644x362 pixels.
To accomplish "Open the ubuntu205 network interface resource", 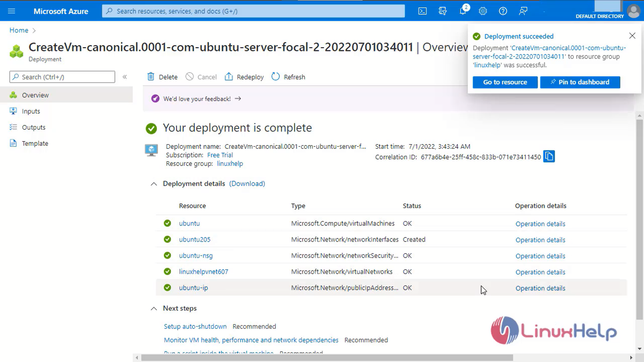I will [x=195, y=239].
